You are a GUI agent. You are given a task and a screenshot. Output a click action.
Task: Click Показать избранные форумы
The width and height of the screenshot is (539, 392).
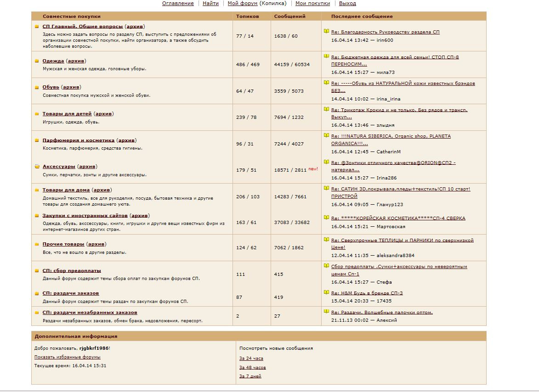tap(68, 357)
